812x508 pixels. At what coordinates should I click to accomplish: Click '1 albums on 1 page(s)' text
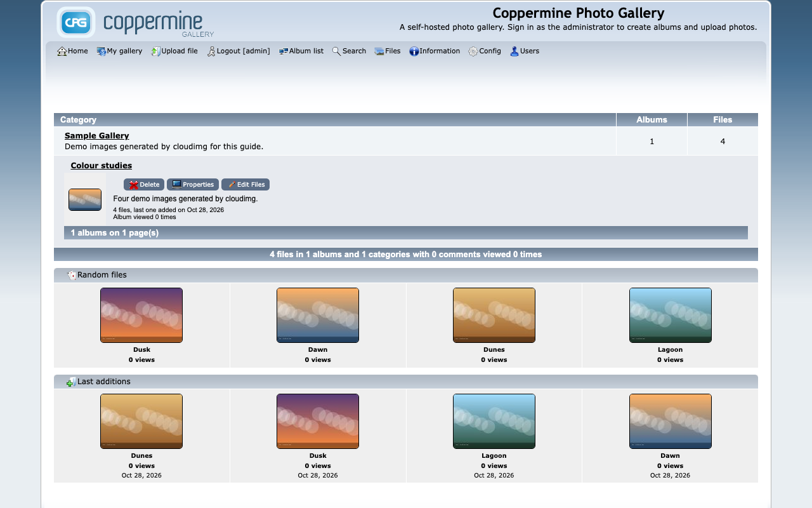pos(115,233)
